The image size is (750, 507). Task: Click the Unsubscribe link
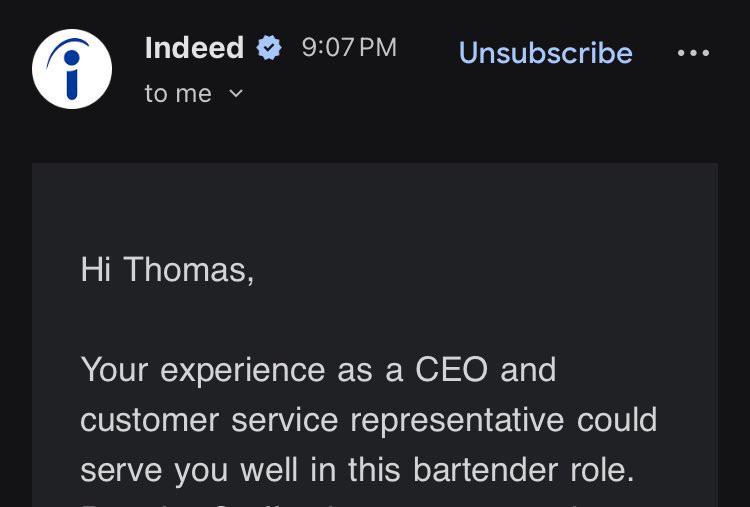[545, 53]
